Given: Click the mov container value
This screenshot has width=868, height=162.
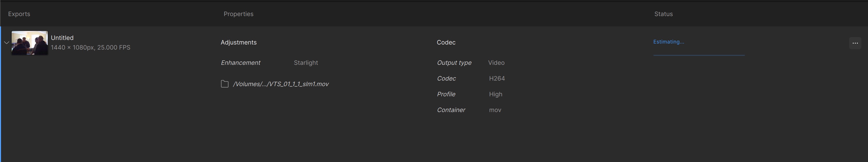Looking at the screenshot, I should (x=495, y=110).
